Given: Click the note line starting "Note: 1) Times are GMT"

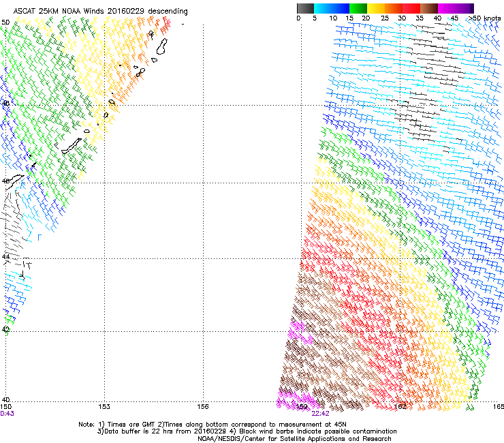Looking at the screenshot, I should click(212, 425).
